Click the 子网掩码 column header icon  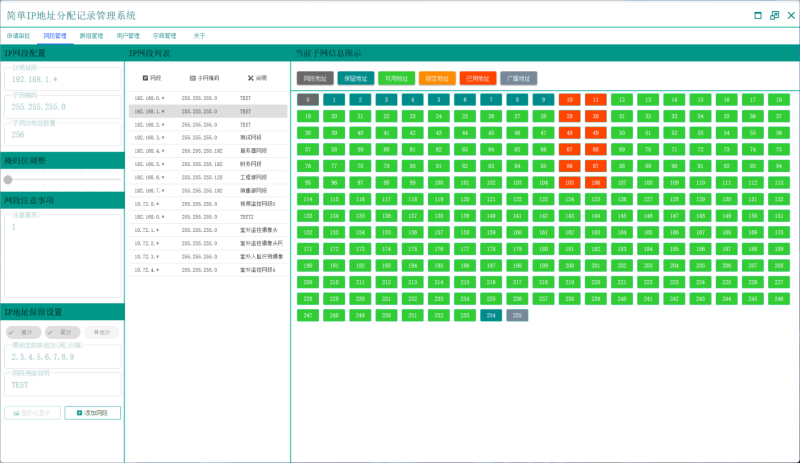click(x=192, y=77)
